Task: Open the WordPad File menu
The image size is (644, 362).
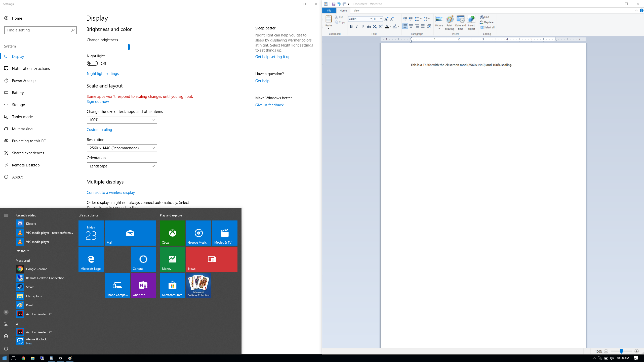Action: pos(329,11)
